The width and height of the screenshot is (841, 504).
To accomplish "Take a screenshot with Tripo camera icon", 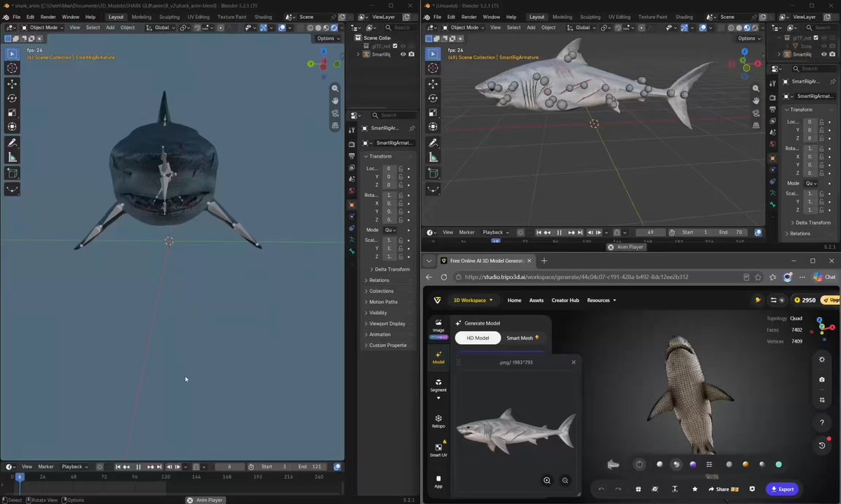I will pyautogui.click(x=821, y=380).
